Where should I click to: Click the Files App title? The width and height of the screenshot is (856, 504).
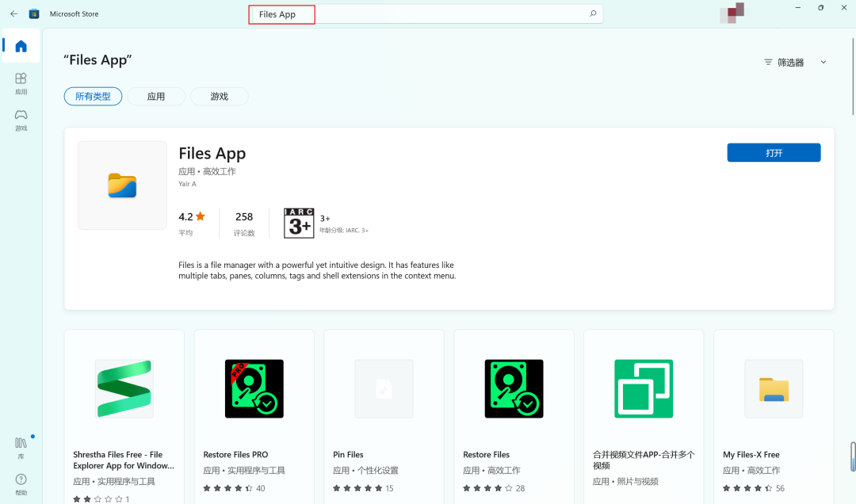[x=212, y=154]
